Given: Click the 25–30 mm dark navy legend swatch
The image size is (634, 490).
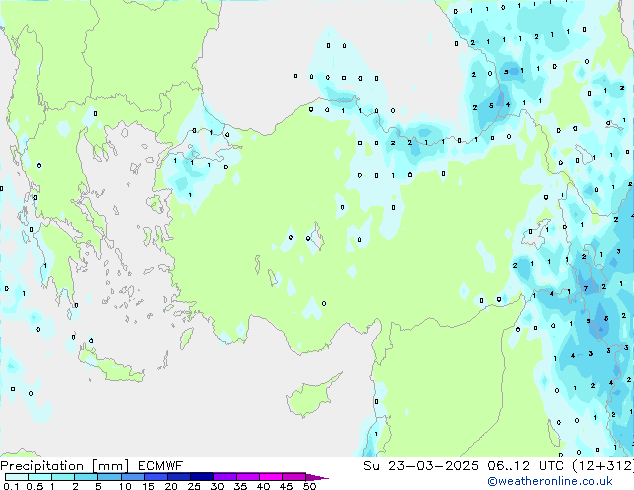Looking at the screenshot, I should (x=201, y=477).
